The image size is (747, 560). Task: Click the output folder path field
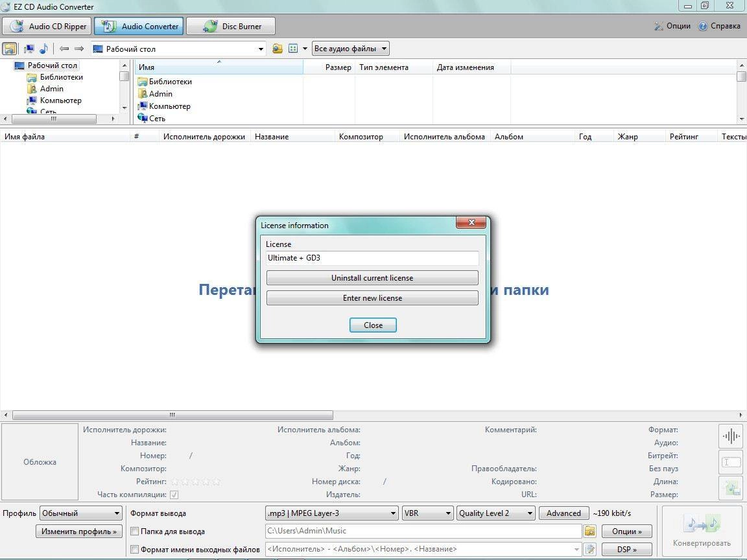(423, 531)
